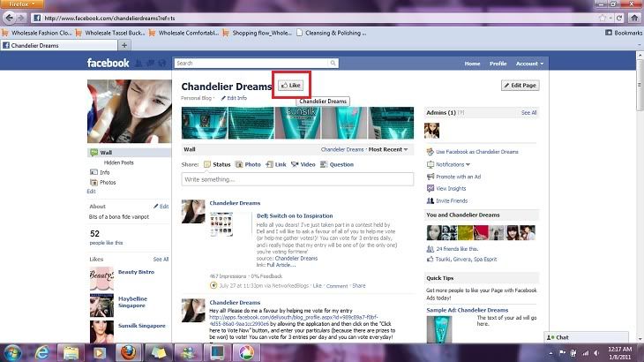Image resolution: width=644 pixels, height=362 pixels.
Task: Open the Cleansing & Polishing bookmark
Action: coord(332,33)
